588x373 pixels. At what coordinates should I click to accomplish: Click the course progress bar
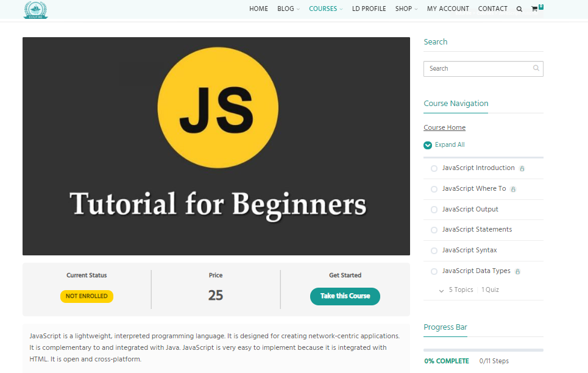(483, 350)
